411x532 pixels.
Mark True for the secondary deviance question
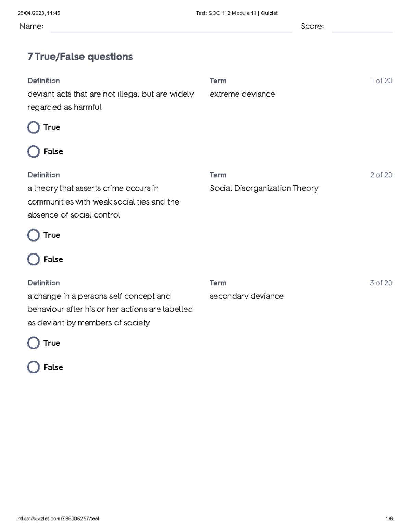pos(34,343)
